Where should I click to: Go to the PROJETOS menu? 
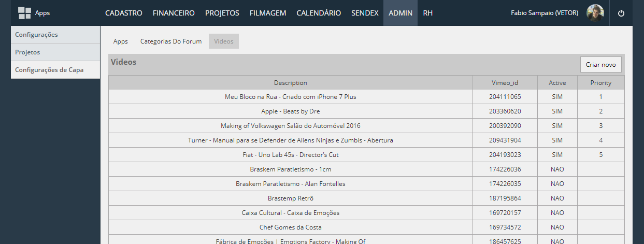tap(222, 13)
